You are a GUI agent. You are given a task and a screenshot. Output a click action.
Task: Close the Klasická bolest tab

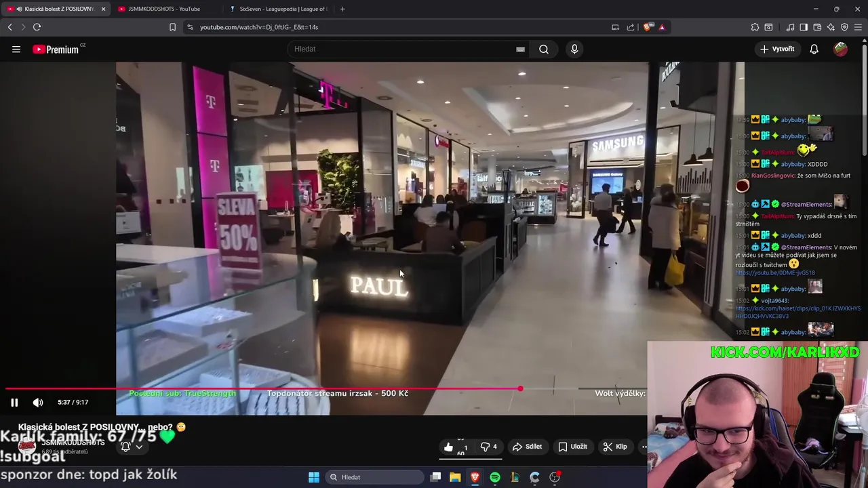click(x=103, y=9)
